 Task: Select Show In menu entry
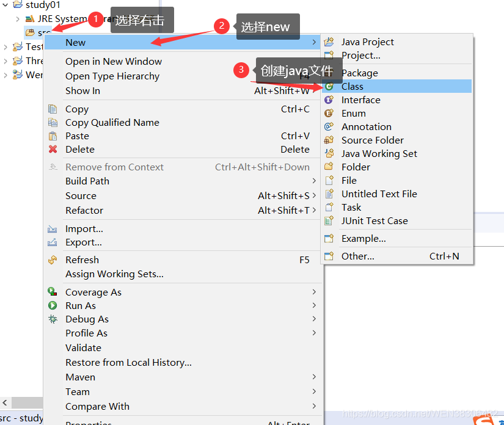click(x=82, y=91)
